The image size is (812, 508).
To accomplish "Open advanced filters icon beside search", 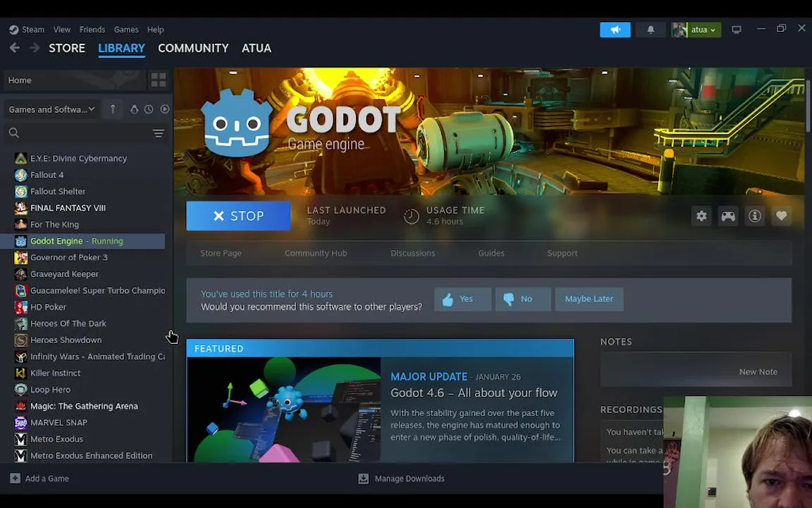I will coord(159,133).
